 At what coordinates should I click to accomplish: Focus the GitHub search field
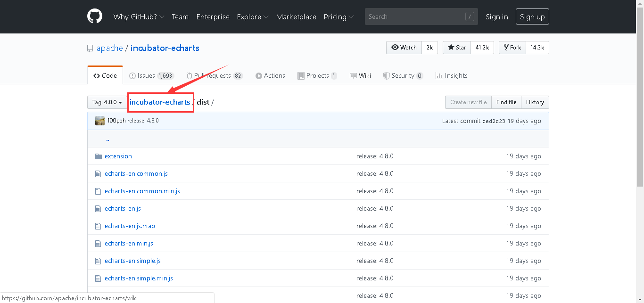(421, 16)
